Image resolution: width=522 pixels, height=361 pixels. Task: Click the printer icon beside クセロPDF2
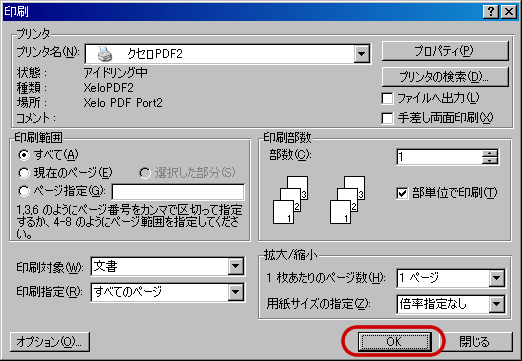tap(105, 54)
